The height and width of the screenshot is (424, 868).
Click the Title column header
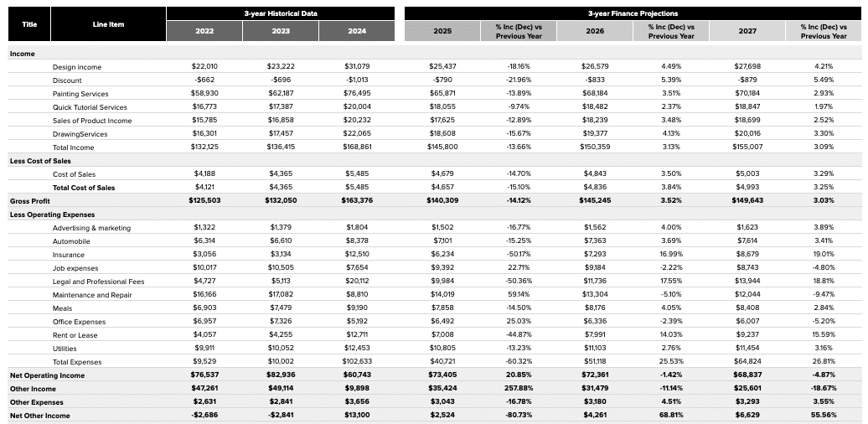click(x=28, y=24)
